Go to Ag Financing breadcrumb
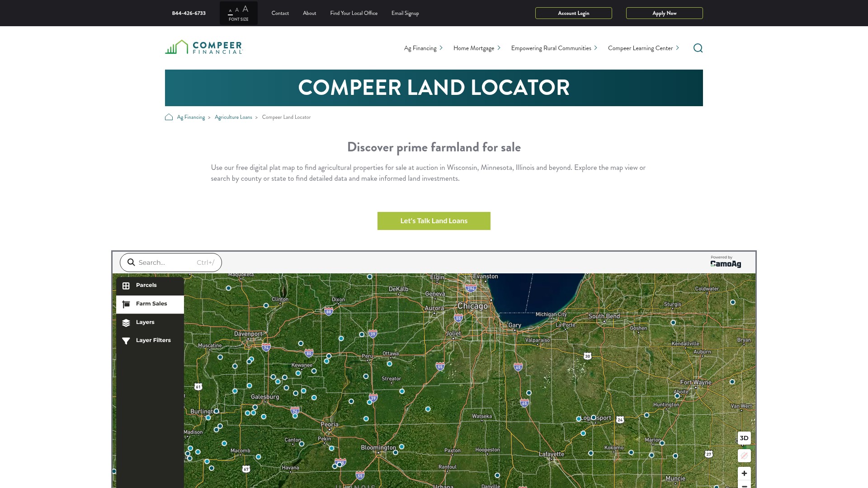The height and width of the screenshot is (488, 868). click(191, 117)
